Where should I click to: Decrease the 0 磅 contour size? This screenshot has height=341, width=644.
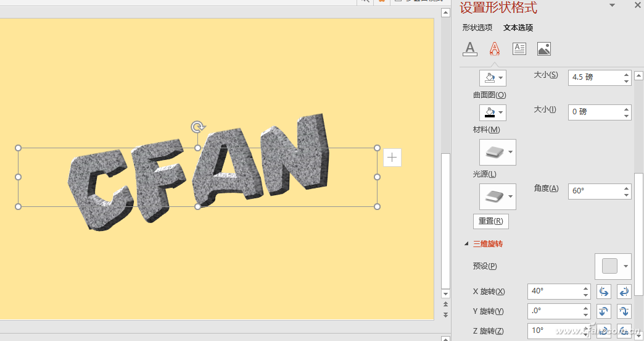click(626, 116)
